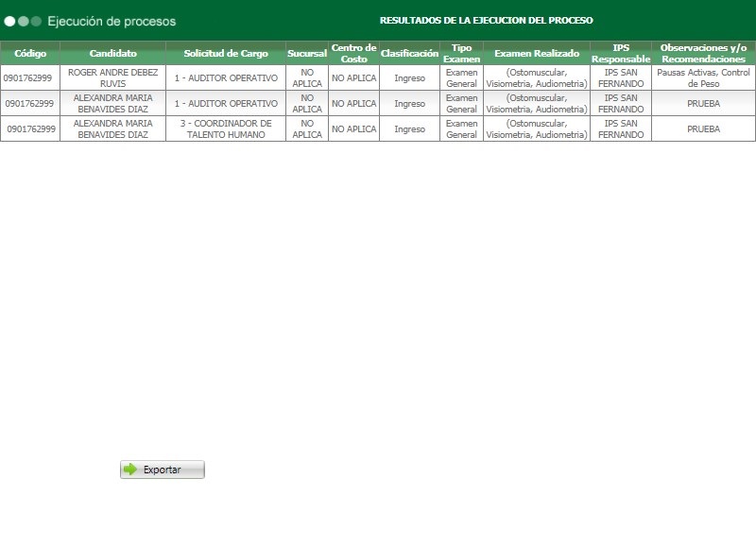Image resolution: width=756 pixels, height=547 pixels.
Task: Click the "NO APLICA" Sucursal cell of row one
Action: tap(307, 78)
